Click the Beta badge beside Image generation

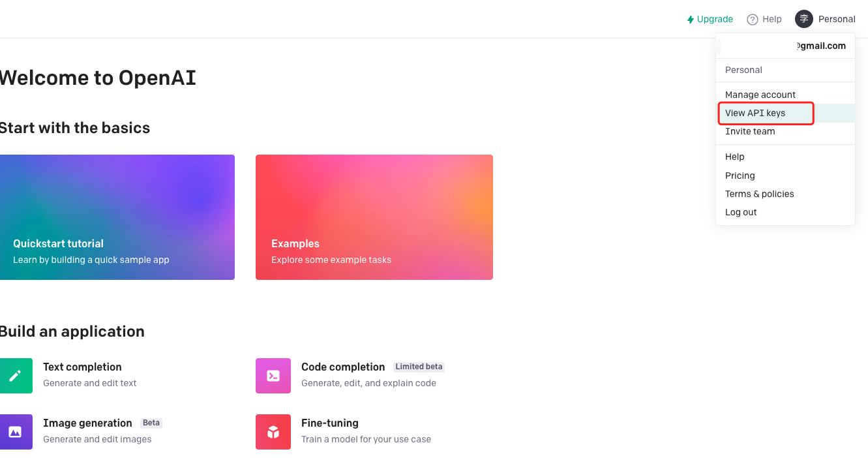pos(151,423)
